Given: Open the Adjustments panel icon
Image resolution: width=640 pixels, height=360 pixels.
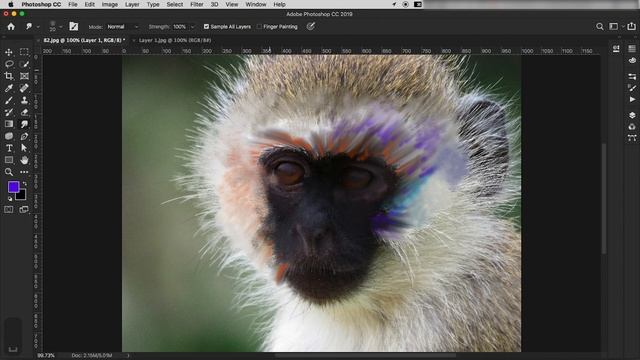Looking at the screenshot, I should [632, 76].
